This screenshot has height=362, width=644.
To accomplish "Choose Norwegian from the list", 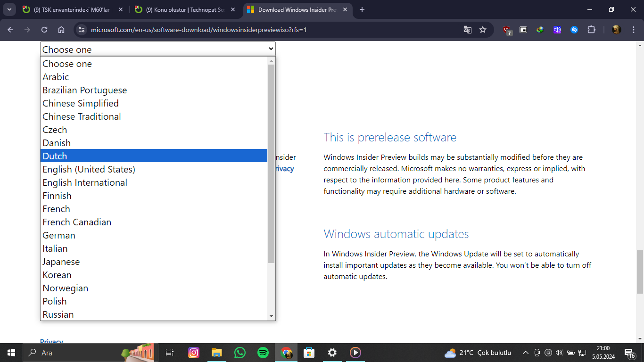I will pos(154,288).
